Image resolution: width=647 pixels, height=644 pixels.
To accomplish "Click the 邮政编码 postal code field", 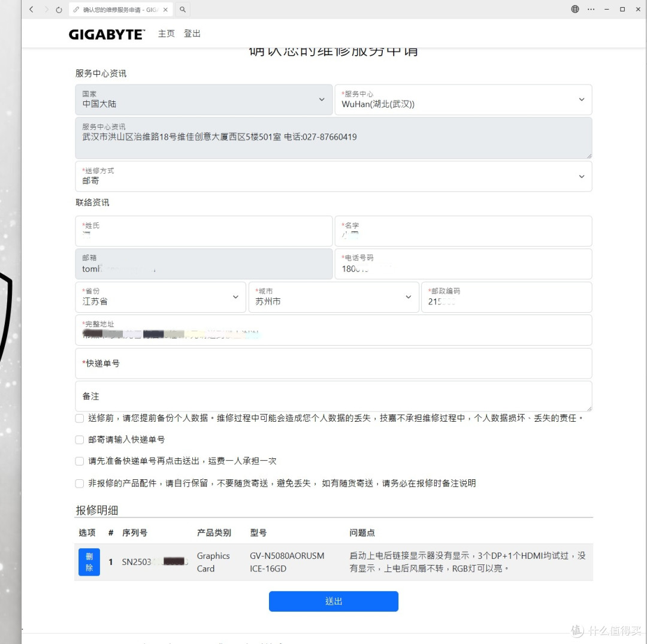I will (x=507, y=297).
